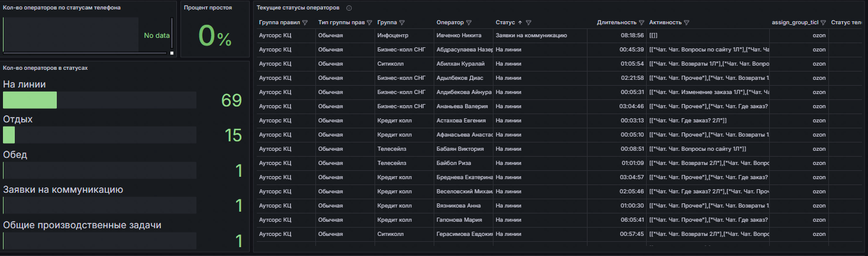Click the green На линии bar gauge
The height and width of the screenshot is (256, 868).
point(30,101)
